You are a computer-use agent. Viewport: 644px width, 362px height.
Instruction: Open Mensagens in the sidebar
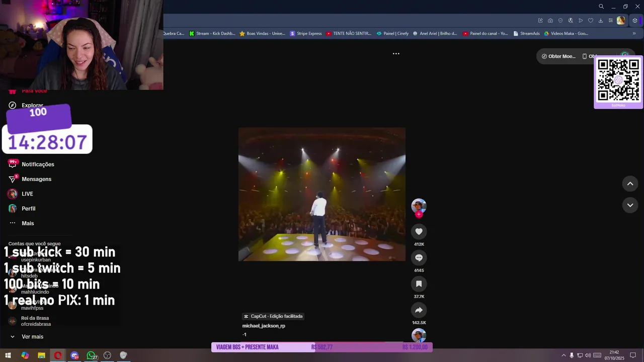(x=30, y=179)
